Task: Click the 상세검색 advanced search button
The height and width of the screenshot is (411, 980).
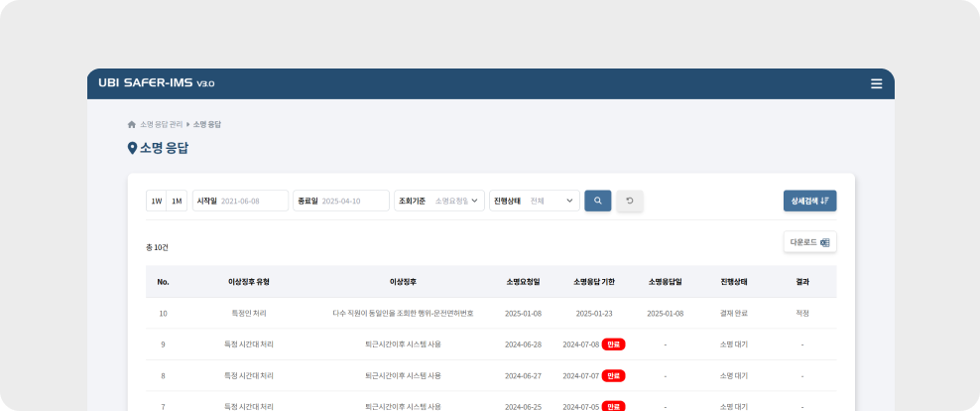Action: (x=809, y=201)
